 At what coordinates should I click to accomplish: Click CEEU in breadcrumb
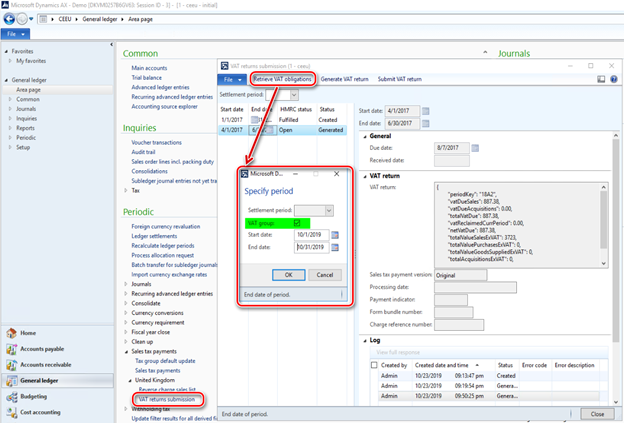coord(64,19)
